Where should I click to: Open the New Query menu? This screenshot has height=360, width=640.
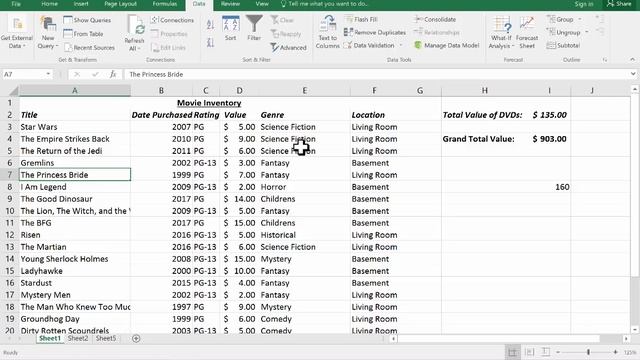coord(48,33)
